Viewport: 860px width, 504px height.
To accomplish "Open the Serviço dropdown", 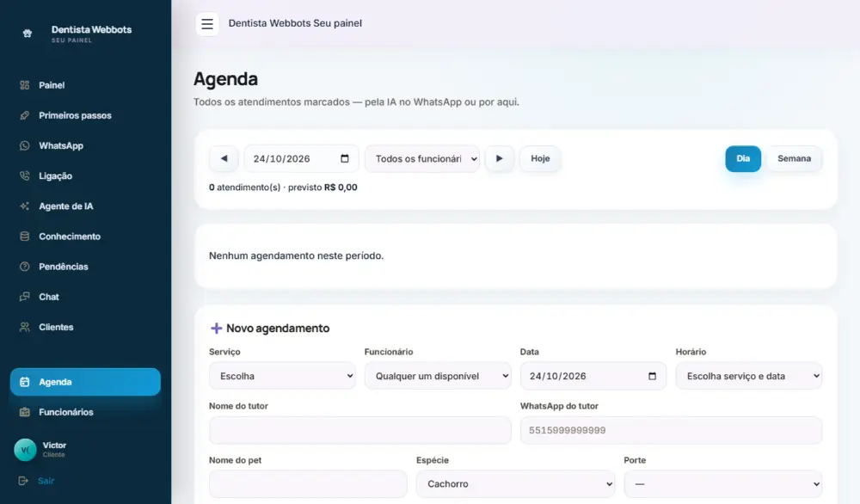I will [x=282, y=376].
